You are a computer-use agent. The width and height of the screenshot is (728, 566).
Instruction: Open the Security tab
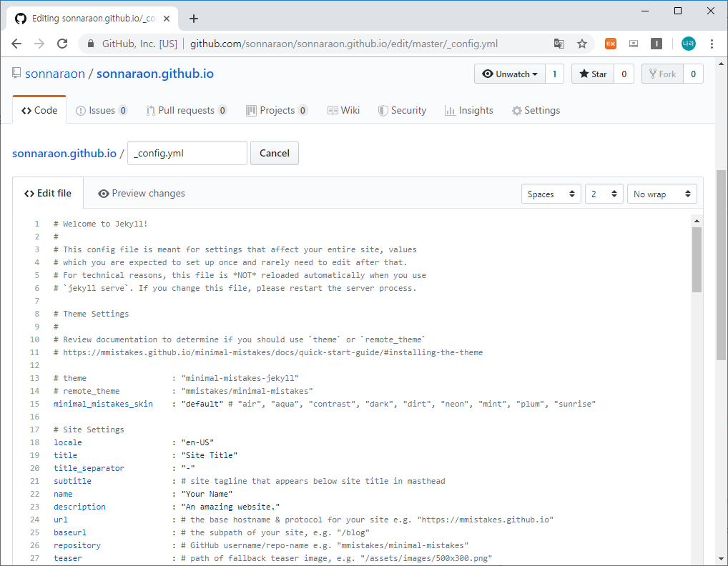[402, 111]
